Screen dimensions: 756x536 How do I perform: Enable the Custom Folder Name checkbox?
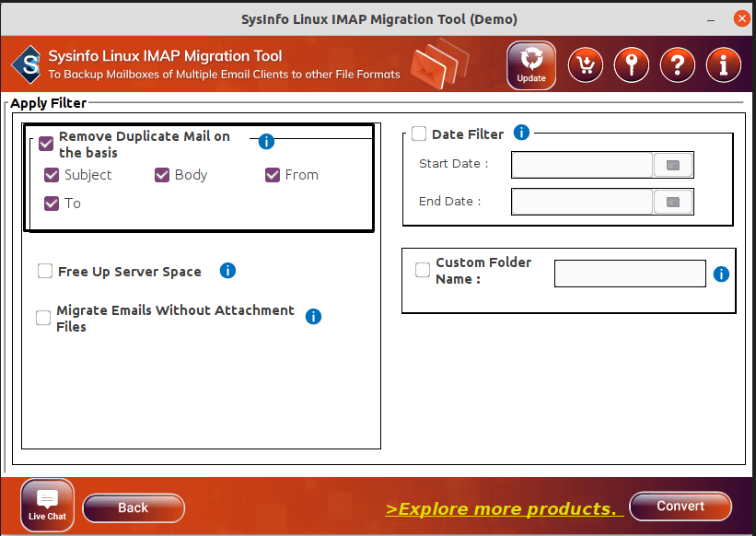click(423, 270)
